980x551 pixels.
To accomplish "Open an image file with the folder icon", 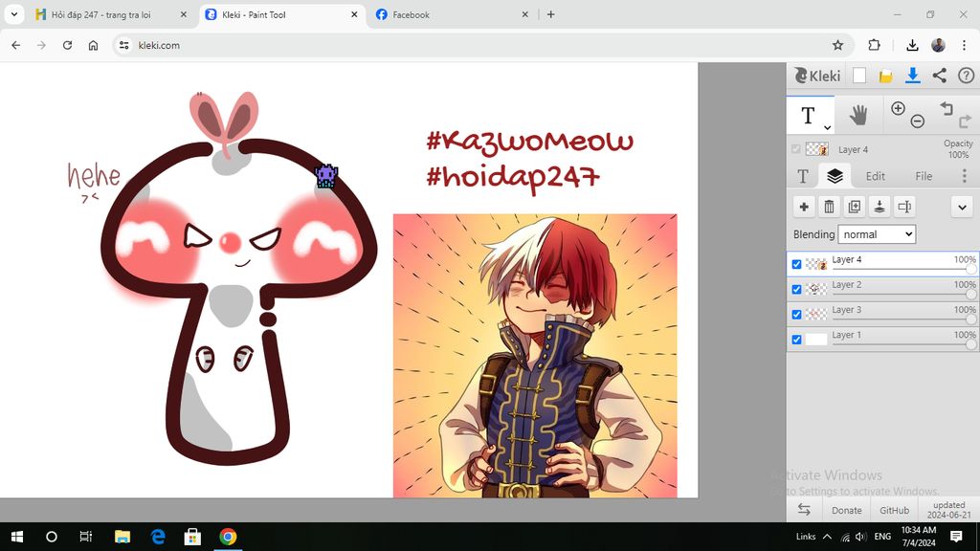I will [885, 77].
